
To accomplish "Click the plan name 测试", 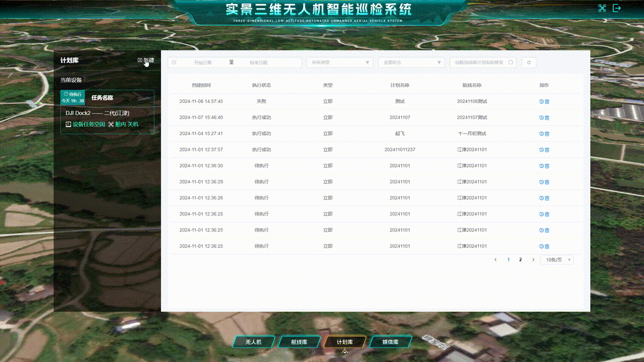I will pos(400,102).
